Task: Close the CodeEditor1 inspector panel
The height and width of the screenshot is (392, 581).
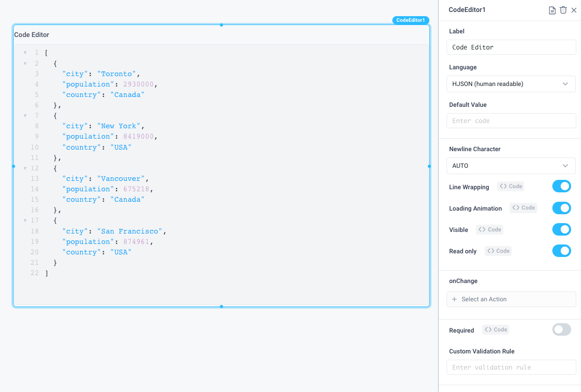Action: click(575, 9)
